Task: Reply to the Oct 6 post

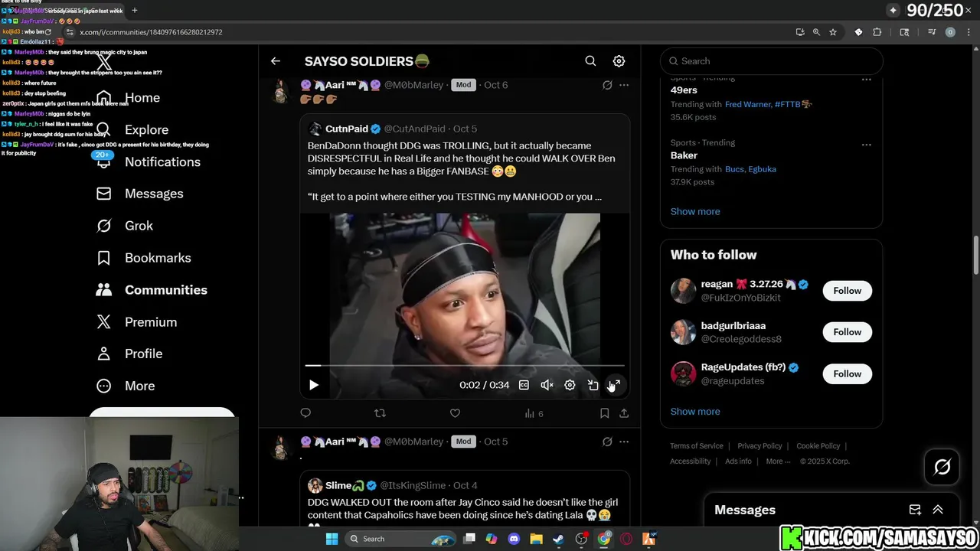Action: tap(305, 413)
